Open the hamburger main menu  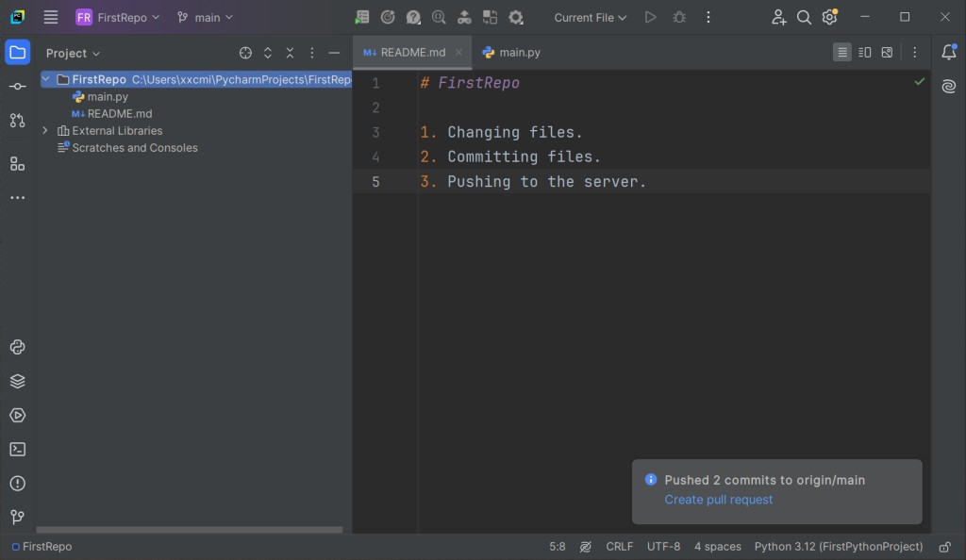tap(51, 17)
